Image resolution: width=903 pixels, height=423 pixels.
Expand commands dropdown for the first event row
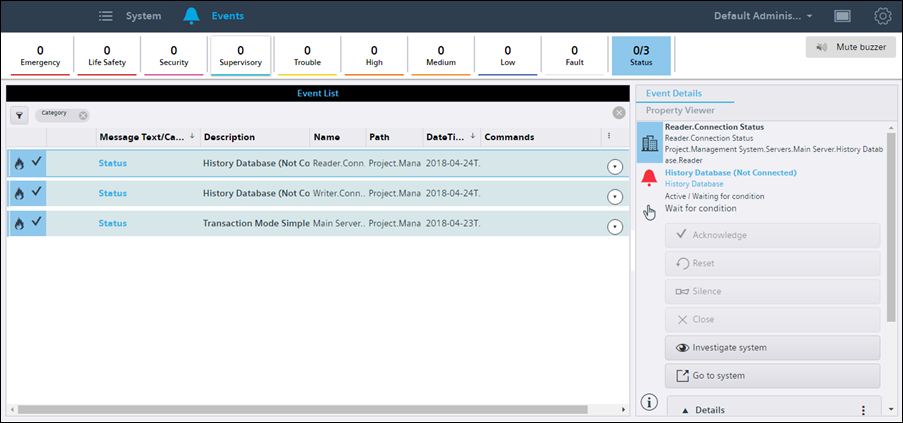pyautogui.click(x=615, y=167)
